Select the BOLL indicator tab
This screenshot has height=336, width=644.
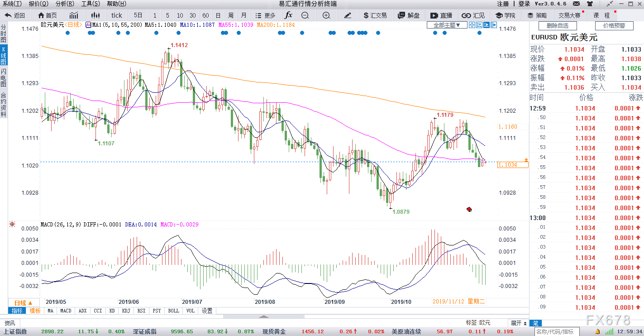tap(174, 311)
